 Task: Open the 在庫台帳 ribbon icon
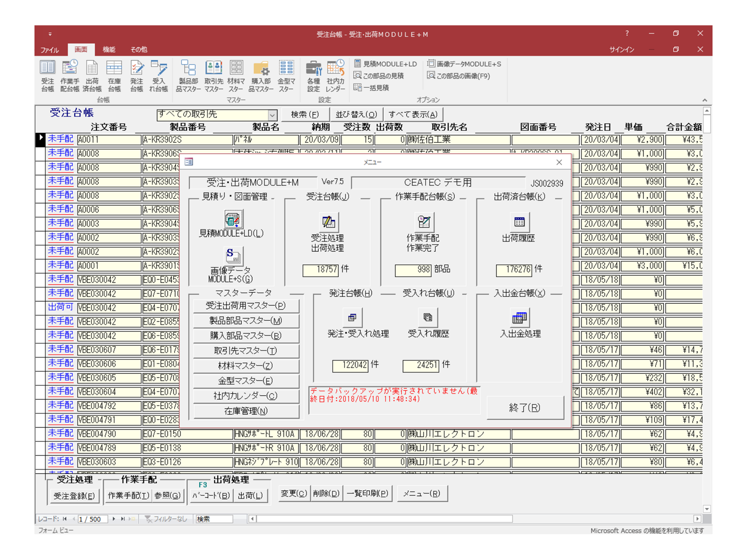pyautogui.click(x=114, y=76)
